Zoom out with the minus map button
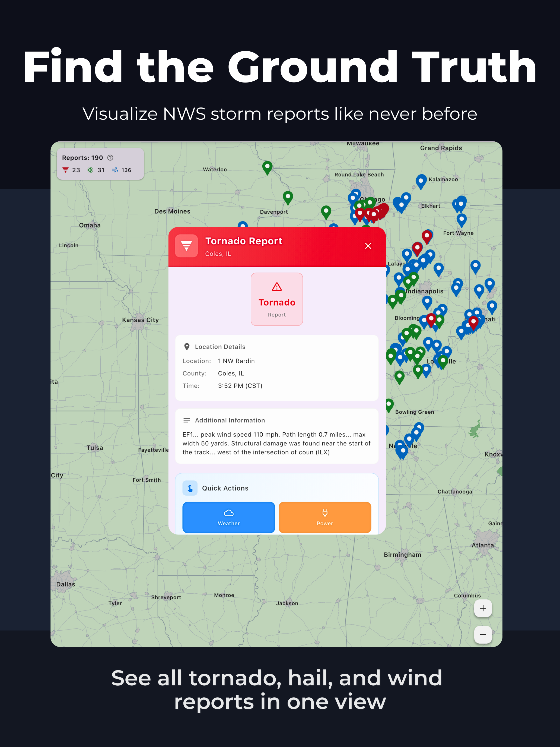The width and height of the screenshot is (560, 747). pyautogui.click(x=483, y=635)
